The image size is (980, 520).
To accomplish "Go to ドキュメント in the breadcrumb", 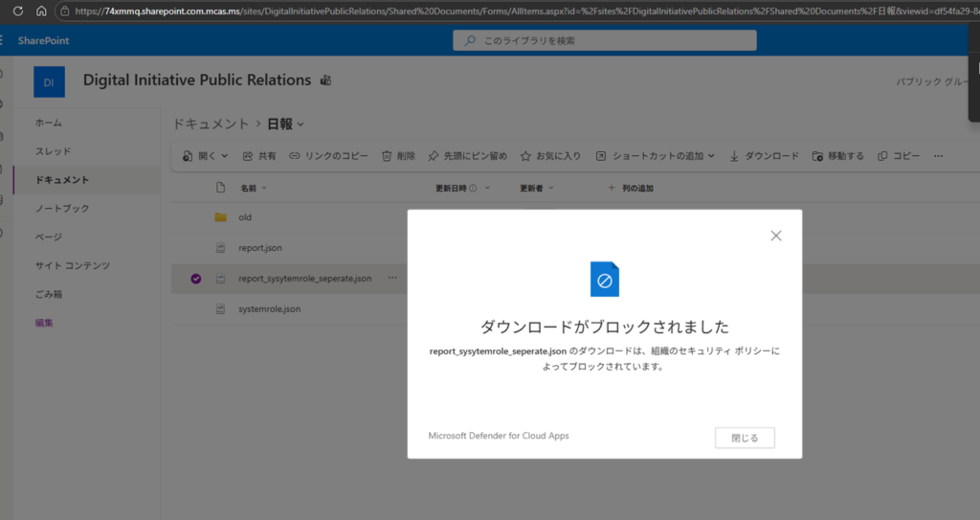I will coord(211,124).
